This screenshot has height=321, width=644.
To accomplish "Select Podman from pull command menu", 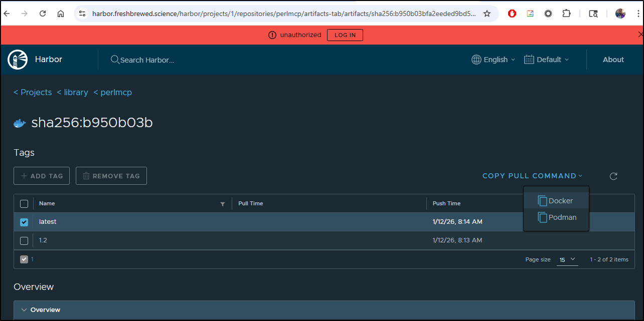I will (557, 217).
